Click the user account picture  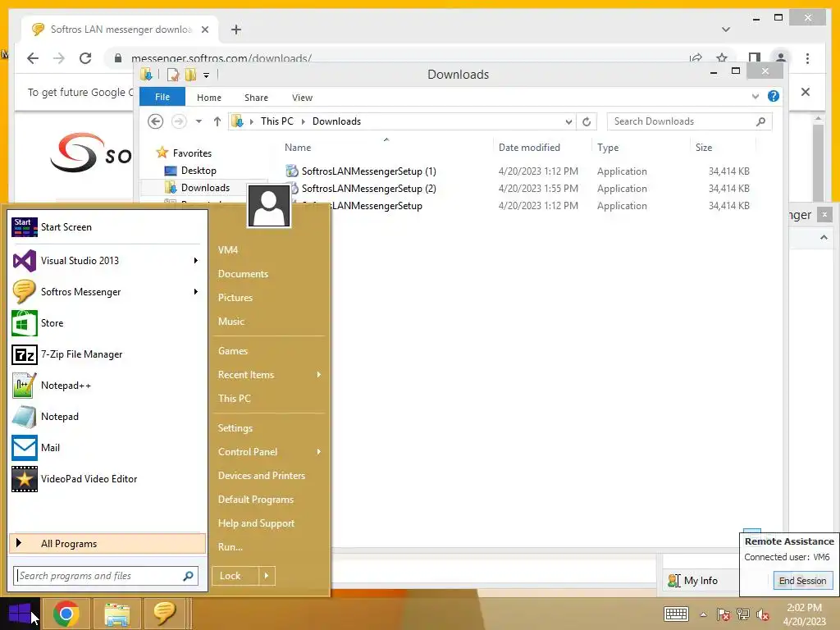click(x=269, y=206)
